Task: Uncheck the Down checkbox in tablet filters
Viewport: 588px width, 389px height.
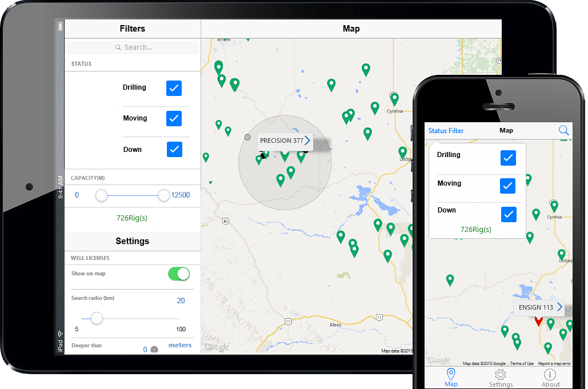Action: click(174, 149)
